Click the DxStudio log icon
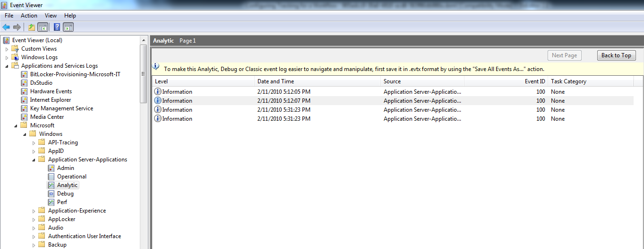644x249 pixels. [x=24, y=83]
